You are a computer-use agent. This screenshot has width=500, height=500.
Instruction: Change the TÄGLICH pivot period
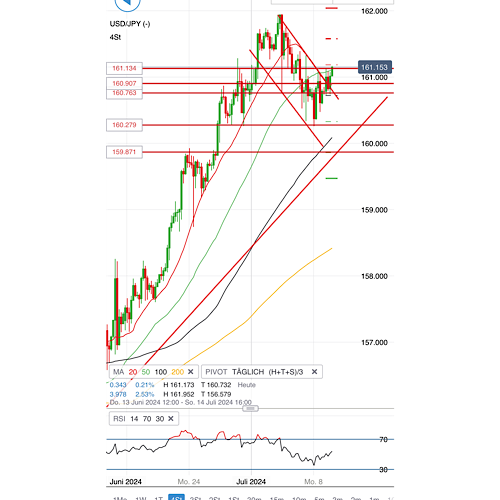pos(248,372)
